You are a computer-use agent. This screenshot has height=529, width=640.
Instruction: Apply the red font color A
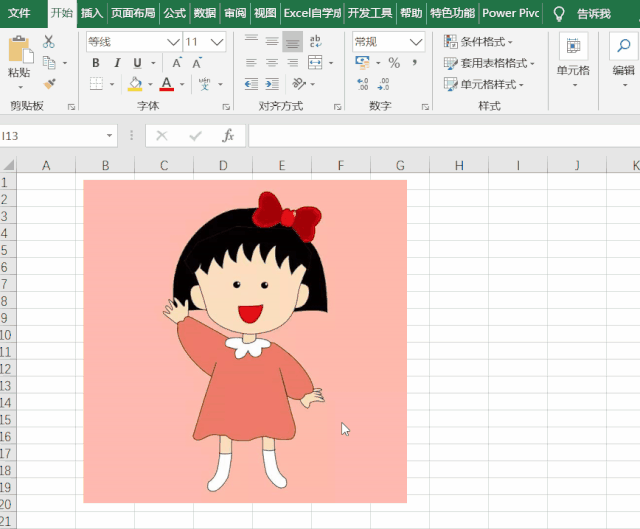[x=167, y=84]
